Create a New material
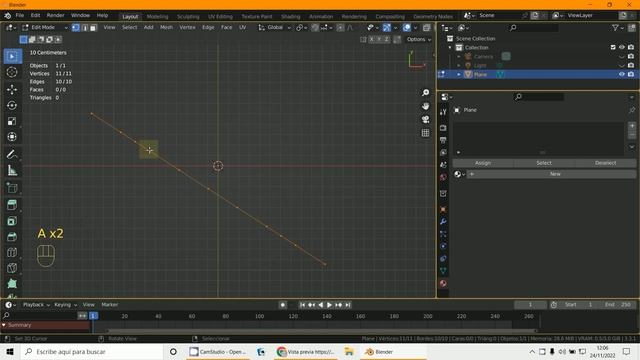 point(551,174)
